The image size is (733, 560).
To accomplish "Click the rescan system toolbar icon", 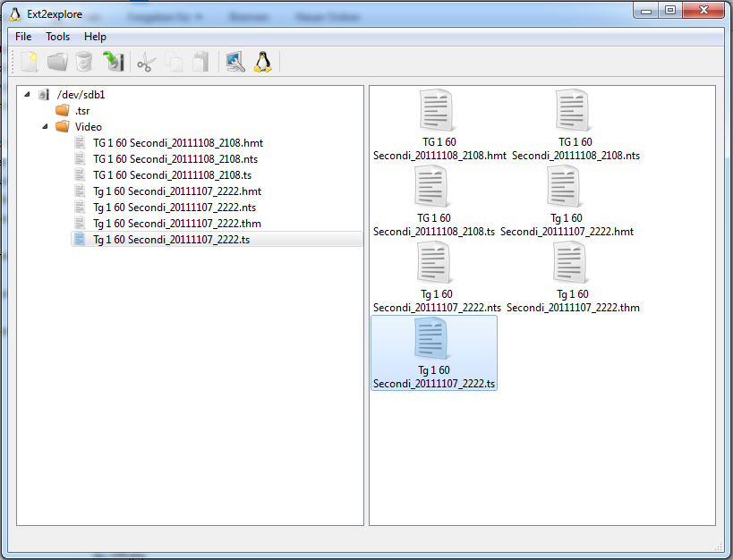I will click(x=234, y=62).
